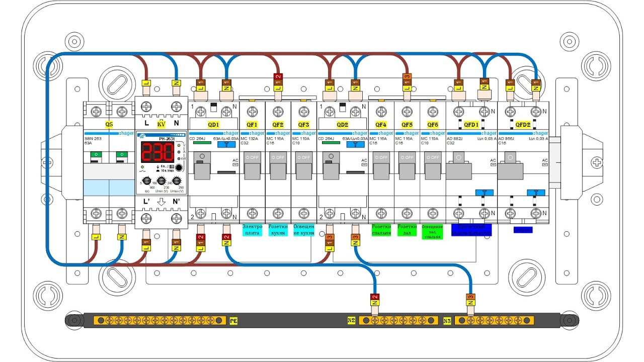
Task: Click the N2 wire tag on the neutral bus
Action: (x=375, y=300)
